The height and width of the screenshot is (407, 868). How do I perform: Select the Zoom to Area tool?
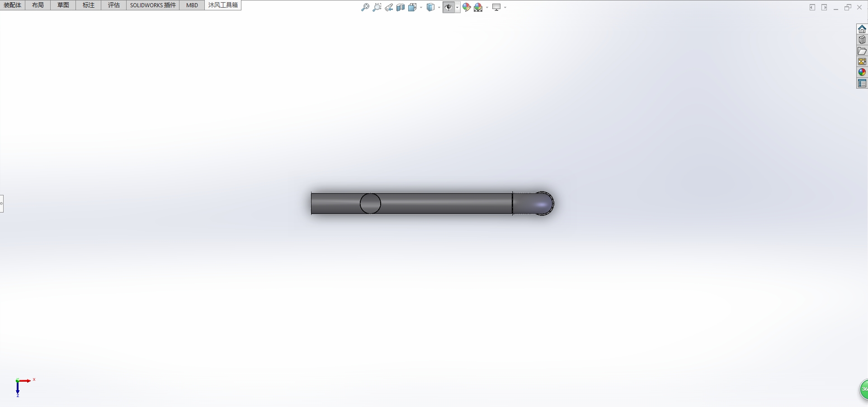coord(377,7)
